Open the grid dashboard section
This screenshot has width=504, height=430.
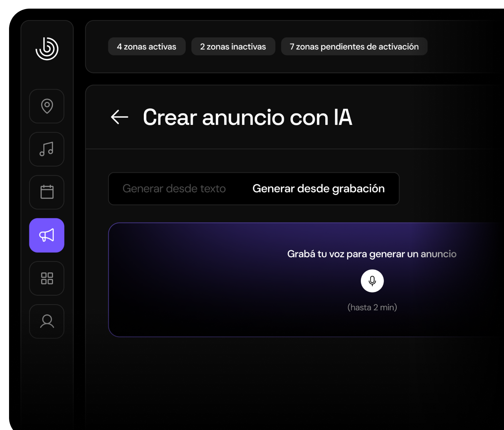tap(47, 278)
